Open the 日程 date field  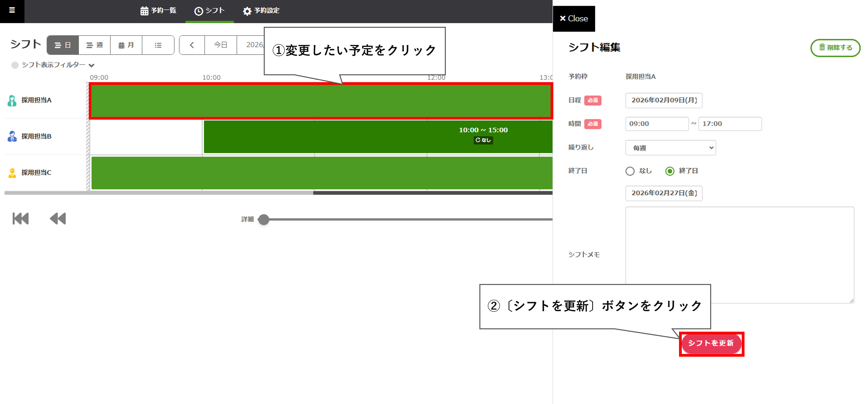tap(664, 100)
